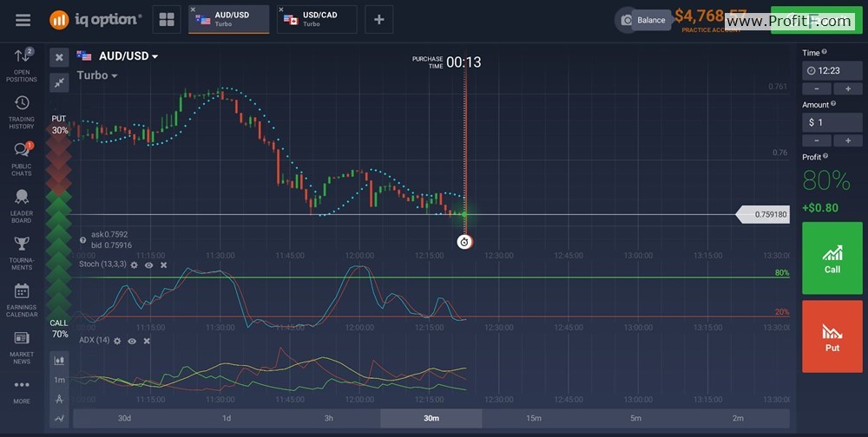The width and height of the screenshot is (868, 437).
Task: Open Trading History in the sidebar
Action: 22,113
